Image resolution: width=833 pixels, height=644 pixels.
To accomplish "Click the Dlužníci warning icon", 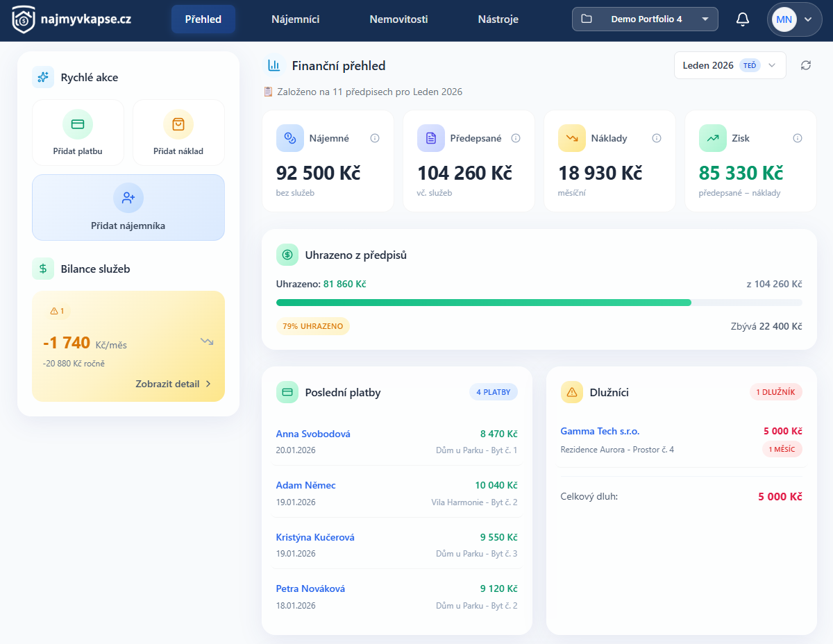I will point(572,392).
